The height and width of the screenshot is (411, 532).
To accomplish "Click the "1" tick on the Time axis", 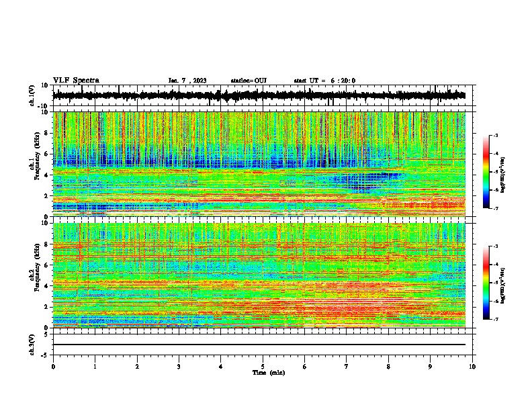I will [95, 367].
